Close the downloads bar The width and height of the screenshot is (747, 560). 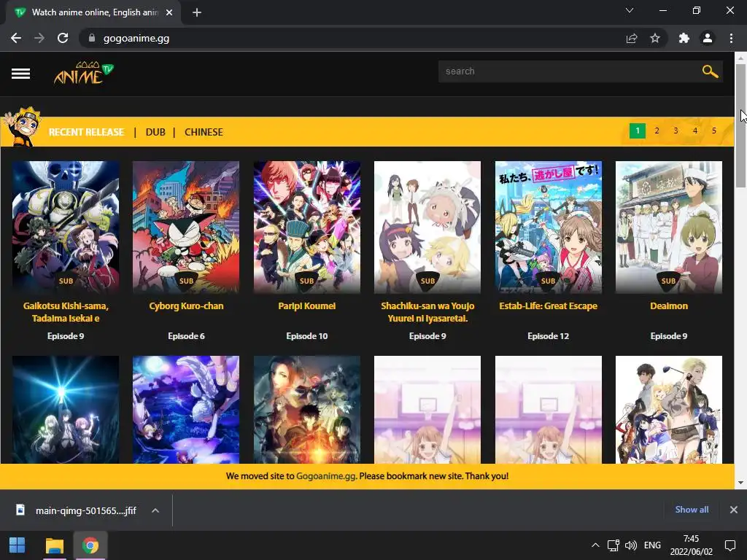coord(734,510)
